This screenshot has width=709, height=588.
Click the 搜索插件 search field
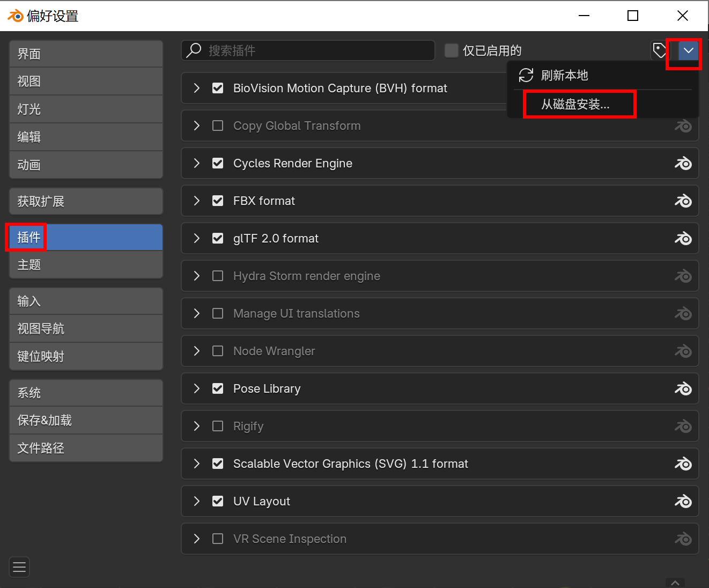308,50
